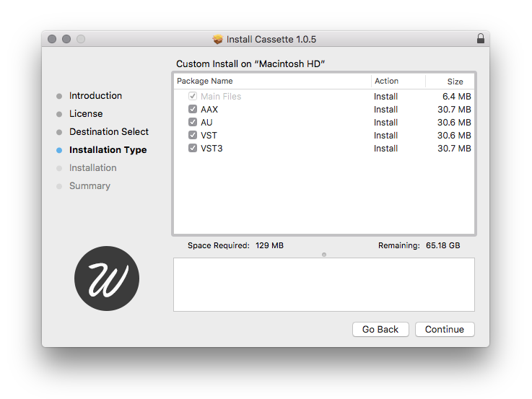Click Install action in VST row
The image size is (532, 399).
[385, 136]
